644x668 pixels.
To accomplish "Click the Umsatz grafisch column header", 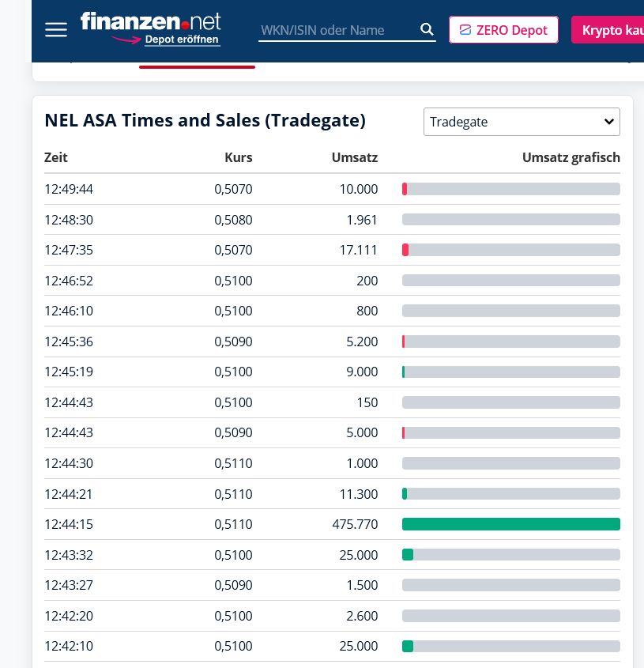I will (x=571, y=157).
